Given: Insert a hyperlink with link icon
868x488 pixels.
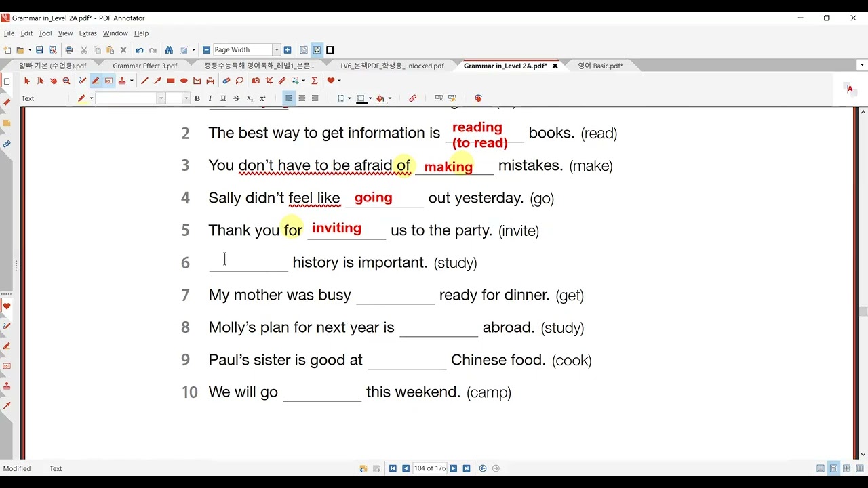Looking at the screenshot, I should 412,98.
